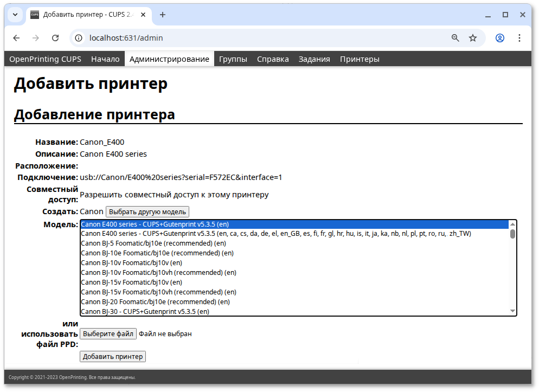Viewport: 539px width, 392px height.
Task: Go to the 'Задания' menu item
Action: [x=314, y=59]
